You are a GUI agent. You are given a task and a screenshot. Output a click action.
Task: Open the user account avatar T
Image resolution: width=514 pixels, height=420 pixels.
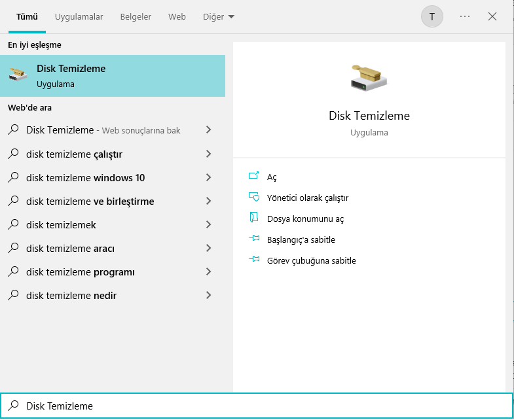[x=432, y=16]
